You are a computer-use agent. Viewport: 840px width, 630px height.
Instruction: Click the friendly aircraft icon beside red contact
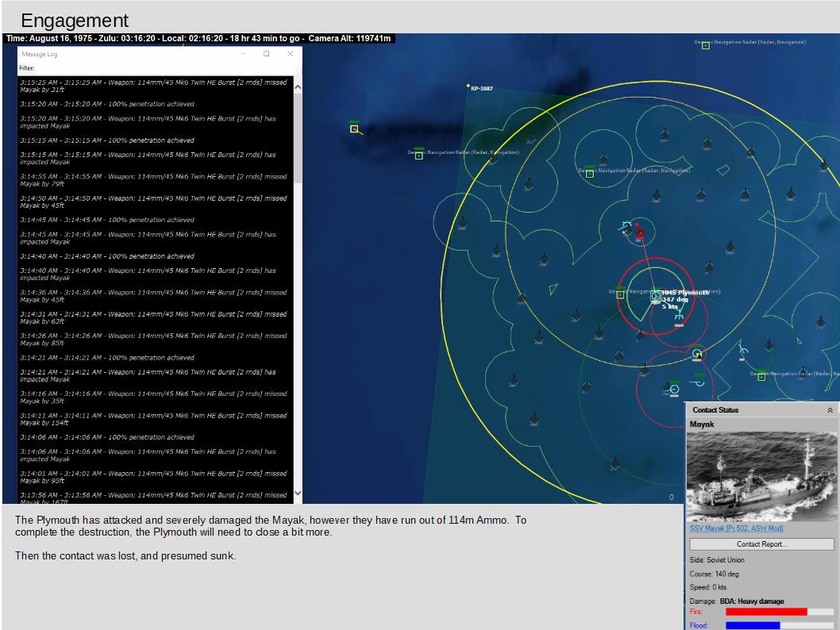coord(626,228)
